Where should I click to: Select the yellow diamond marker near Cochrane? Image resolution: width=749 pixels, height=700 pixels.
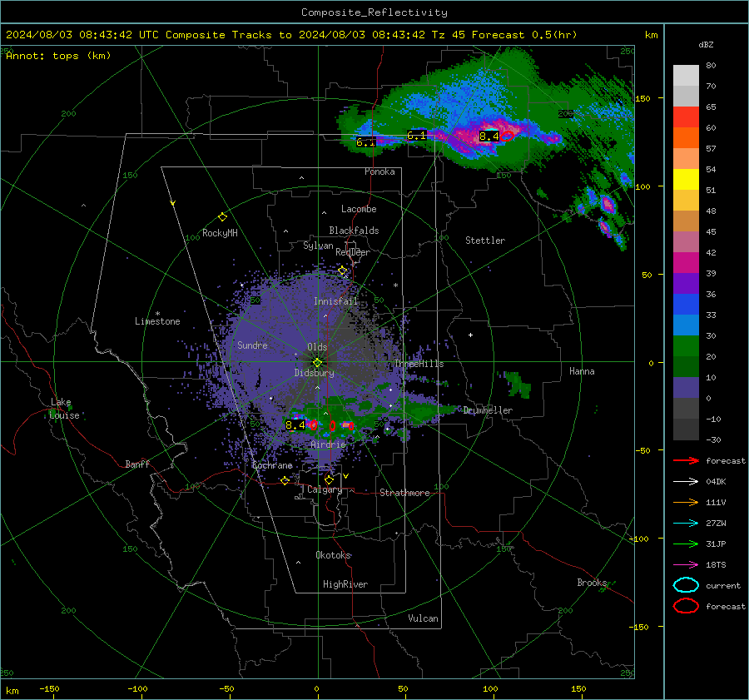(285, 480)
